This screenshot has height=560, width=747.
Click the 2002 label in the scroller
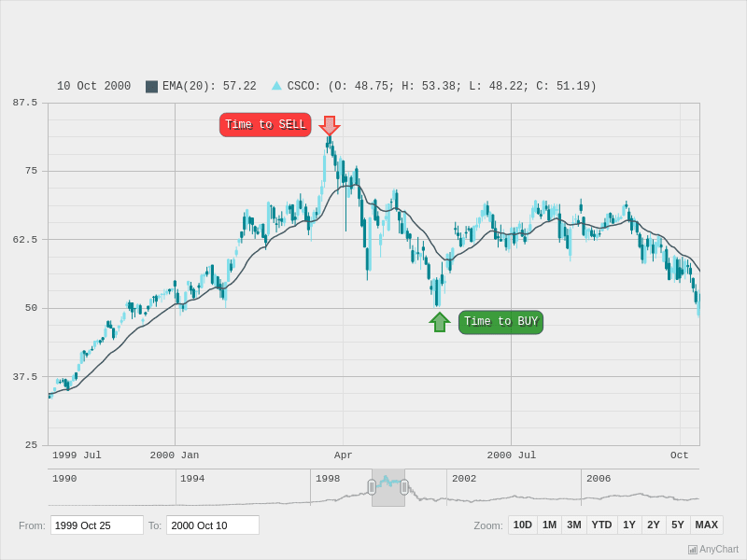[x=464, y=479]
